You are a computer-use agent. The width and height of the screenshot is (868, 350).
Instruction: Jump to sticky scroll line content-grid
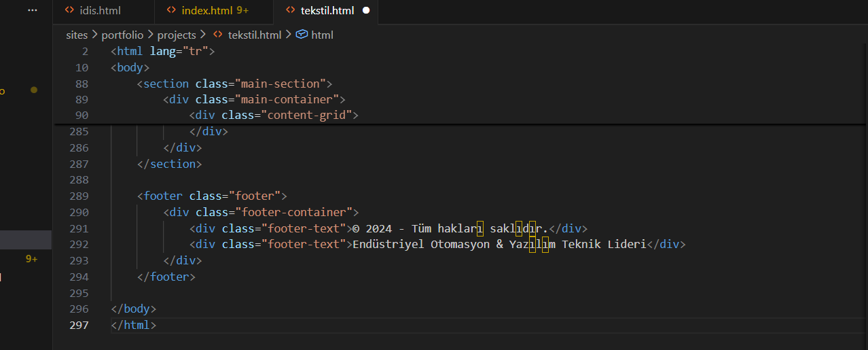tap(273, 115)
